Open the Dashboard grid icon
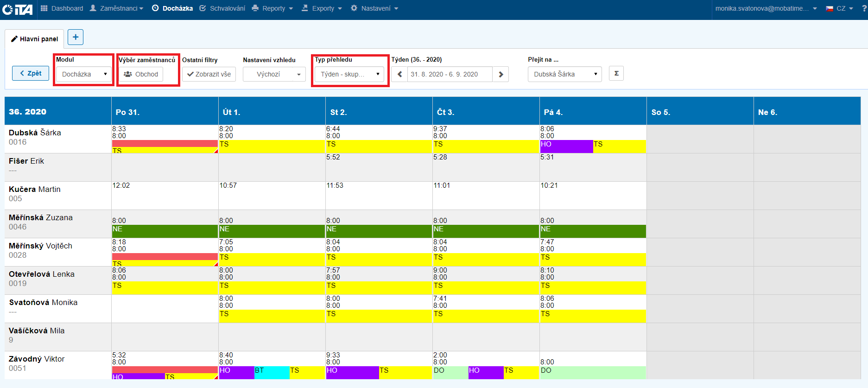868x388 pixels. point(44,8)
